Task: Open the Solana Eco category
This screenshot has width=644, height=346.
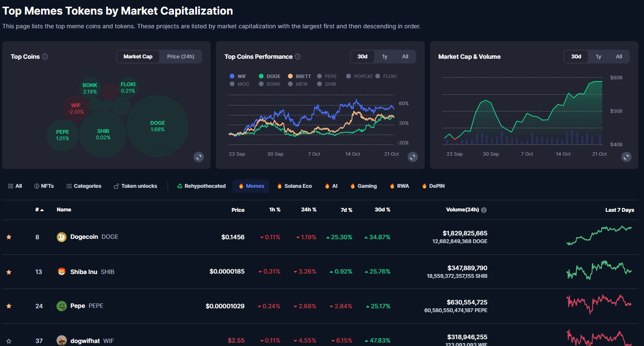Action: point(295,186)
